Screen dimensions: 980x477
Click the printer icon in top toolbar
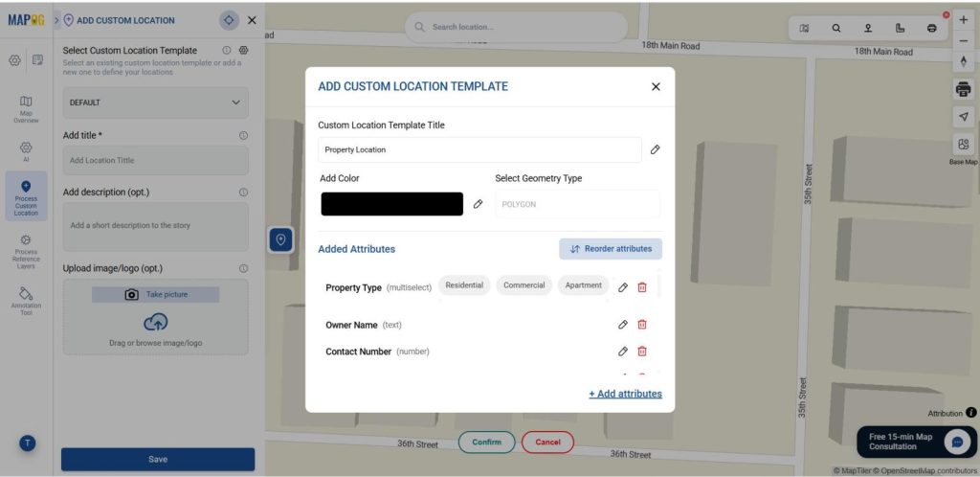[x=932, y=28]
